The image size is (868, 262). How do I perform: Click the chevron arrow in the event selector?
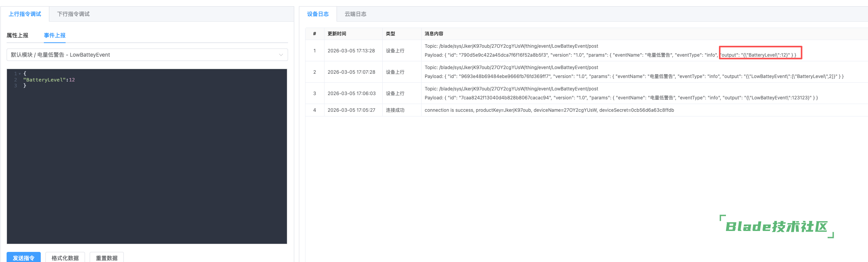[x=281, y=55]
